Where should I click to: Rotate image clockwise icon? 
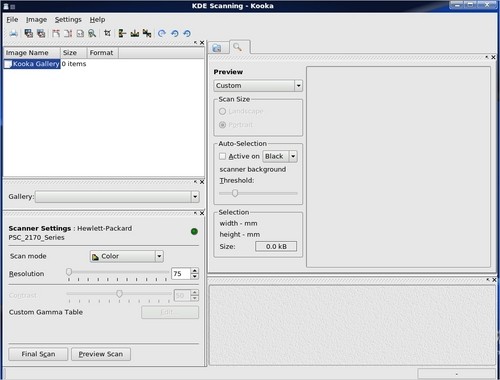(x=162, y=33)
